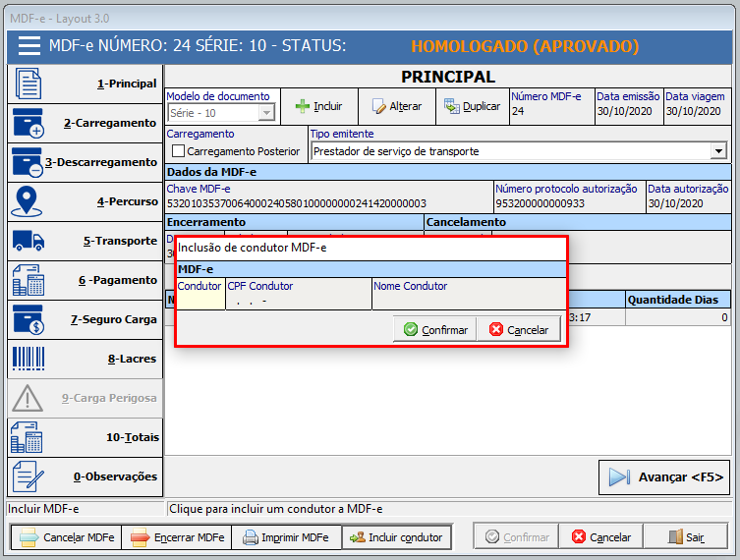Select the 10-Totais sidebar tab
This screenshot has width=740, height=560.
coord(85,437)
